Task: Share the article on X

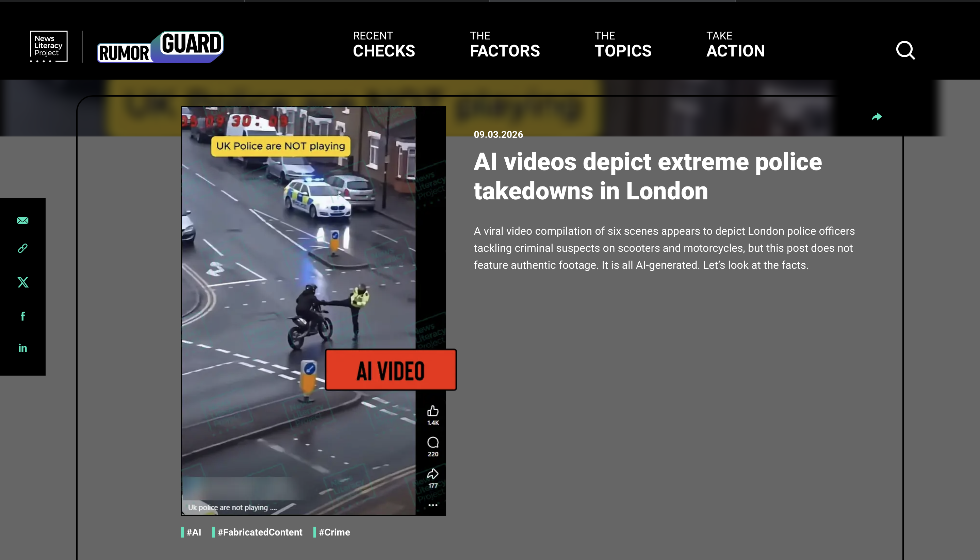Action: 23,282
